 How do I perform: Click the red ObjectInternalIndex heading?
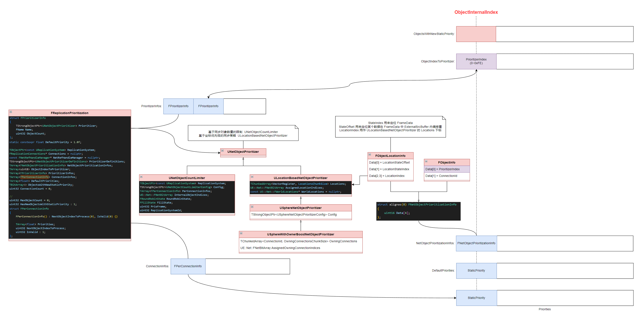click(476, 12)
